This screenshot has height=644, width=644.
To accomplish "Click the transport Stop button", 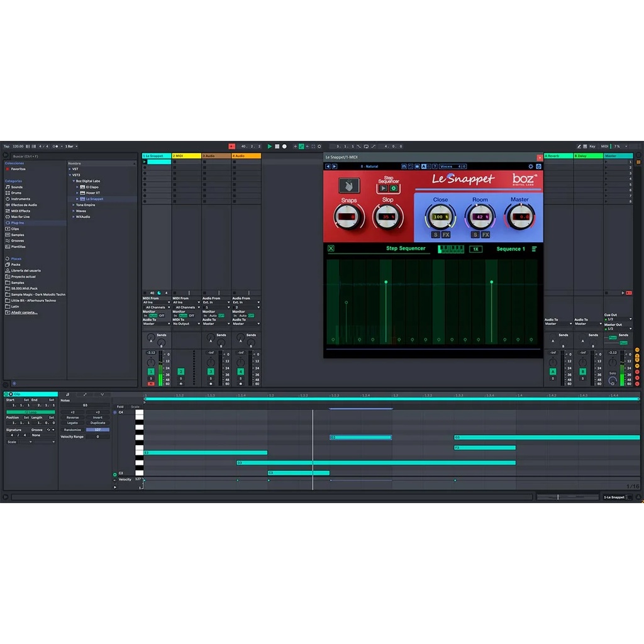I will pyautogui.click(x=277, y=147).
